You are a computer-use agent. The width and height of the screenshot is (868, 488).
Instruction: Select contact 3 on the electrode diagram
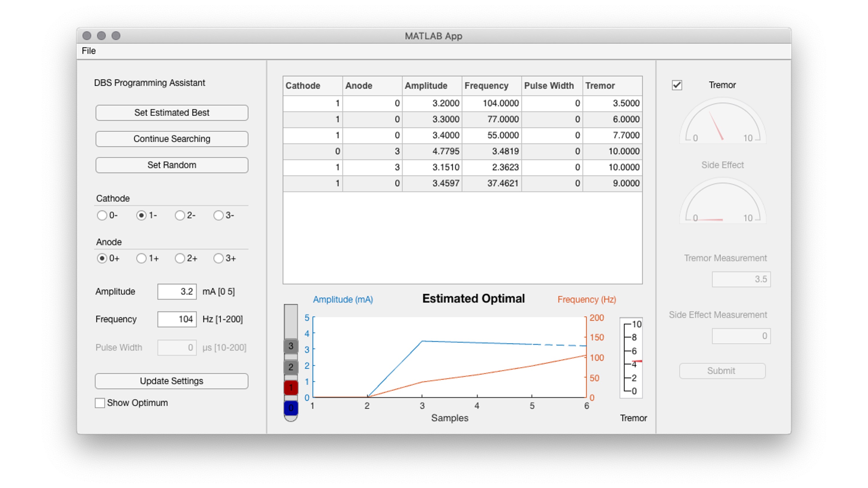pyautogui.click(x=291, y=346)
